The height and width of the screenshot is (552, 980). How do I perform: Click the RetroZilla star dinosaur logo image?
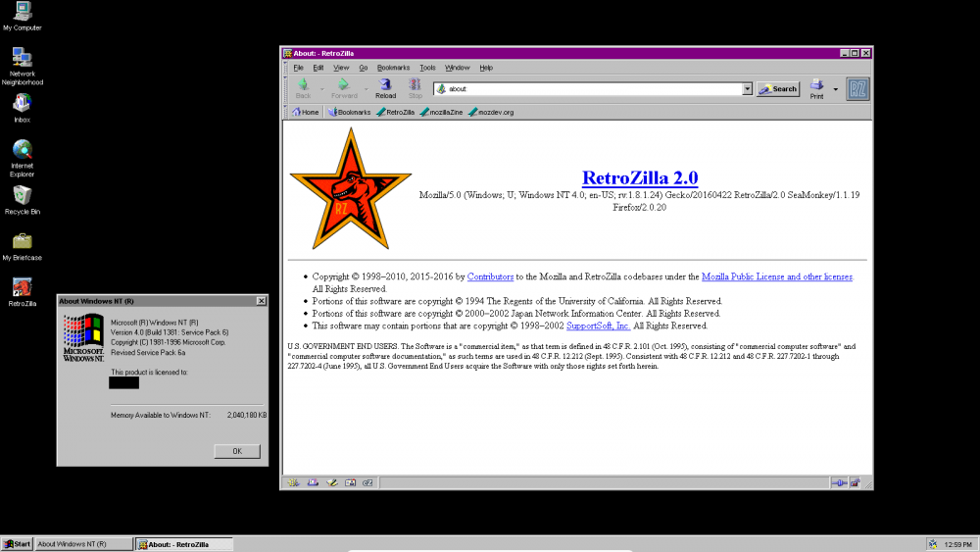(x=351, y=189)
